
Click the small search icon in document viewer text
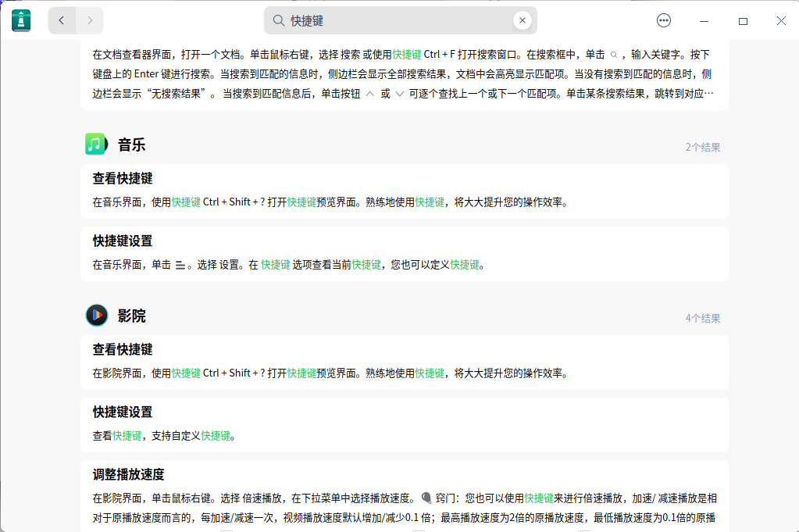(614, 55)
